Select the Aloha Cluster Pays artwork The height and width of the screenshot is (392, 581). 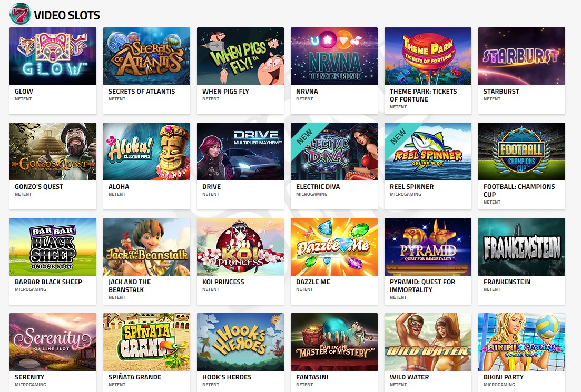[x=147, y=152]
